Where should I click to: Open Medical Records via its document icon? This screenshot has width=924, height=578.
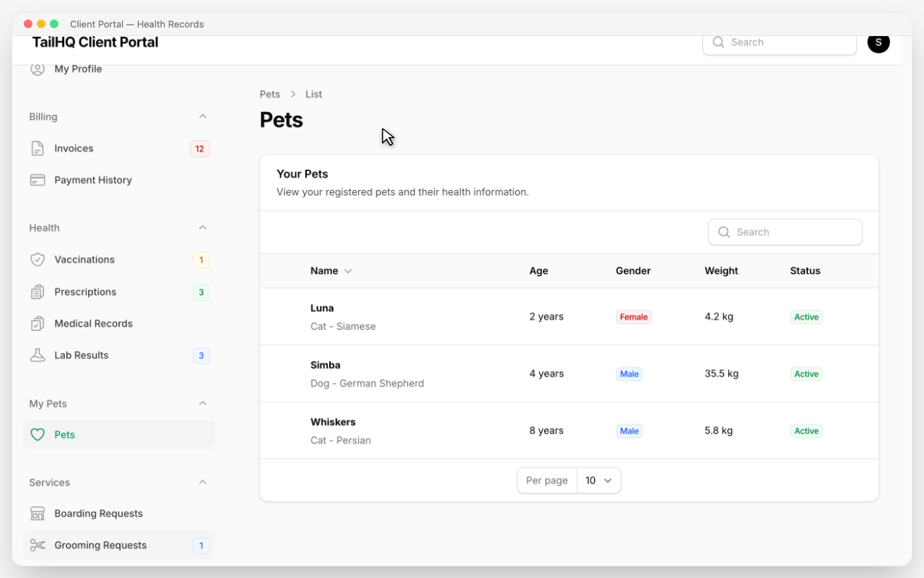[x=38, y=323]
